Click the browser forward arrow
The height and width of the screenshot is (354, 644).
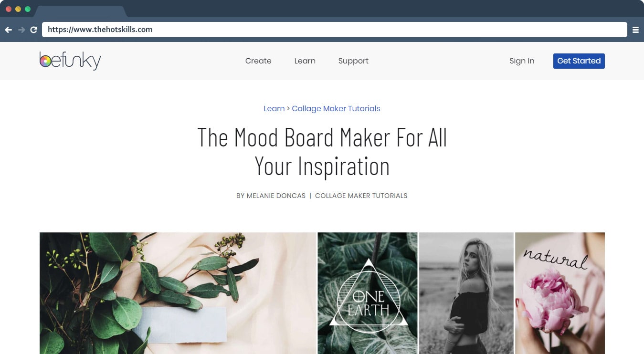coord(21,30)
